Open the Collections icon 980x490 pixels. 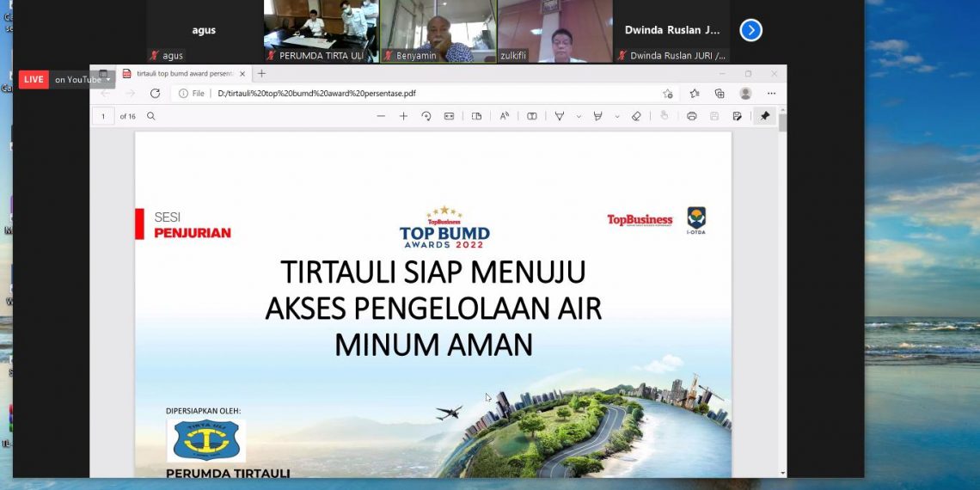[x=720, y=93]
